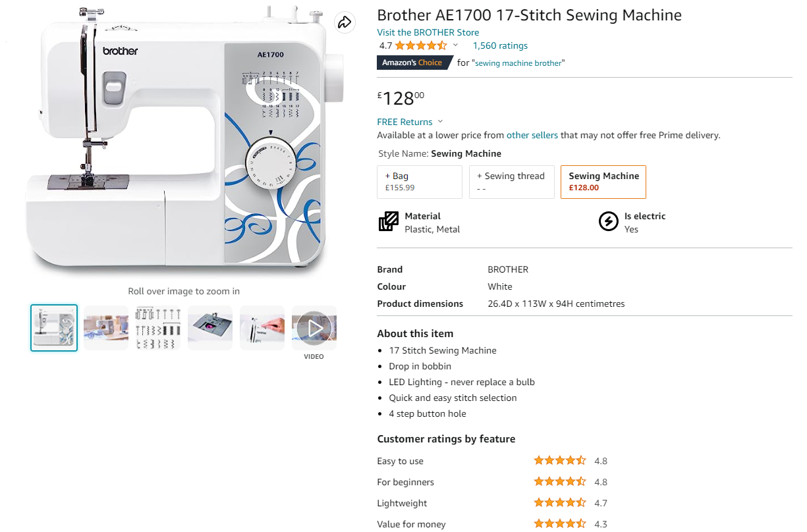Click the Amazon's Choice badge
The height and width of the screenshot is (532, 807).
click(x=415, y=63)
